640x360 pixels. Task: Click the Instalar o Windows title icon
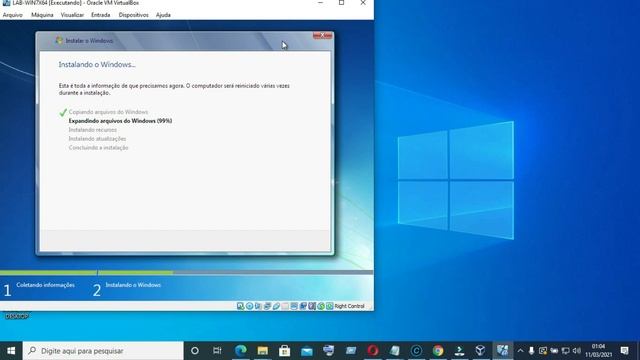pos(59,40)
